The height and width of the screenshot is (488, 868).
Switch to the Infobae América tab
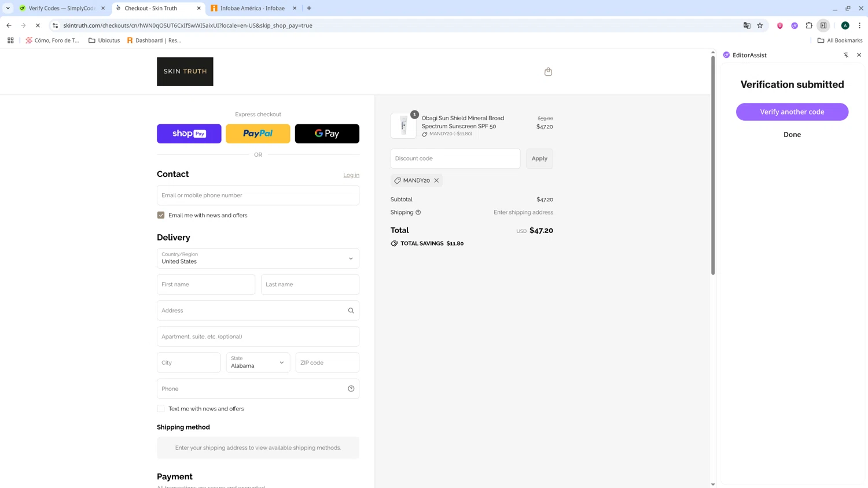[253, 8]
